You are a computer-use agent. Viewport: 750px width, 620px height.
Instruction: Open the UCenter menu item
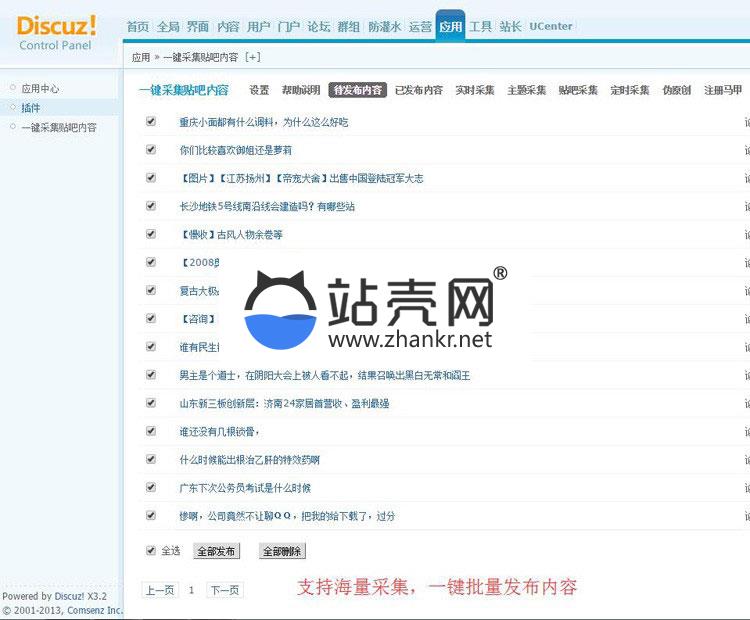coord(551,27)
